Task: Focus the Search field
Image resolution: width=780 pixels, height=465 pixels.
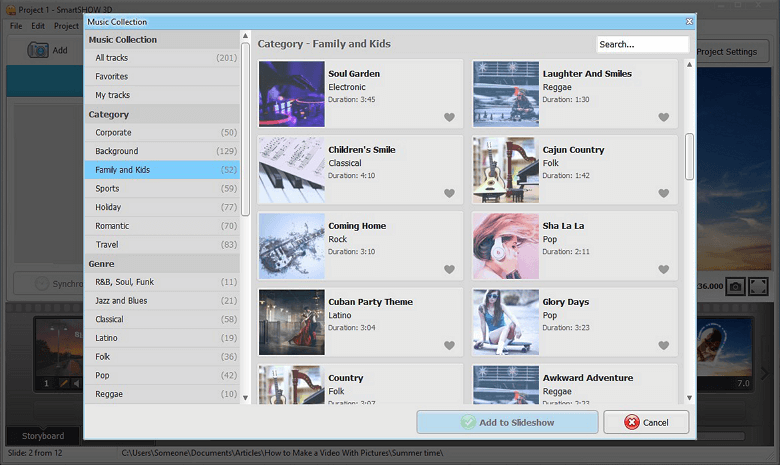Action: 642,44
